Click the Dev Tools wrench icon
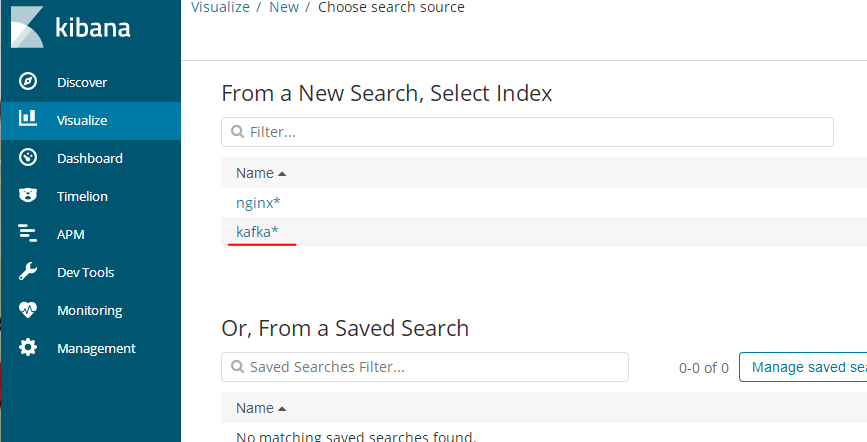This screenshot has height=442, width=867. pos(28,272)
